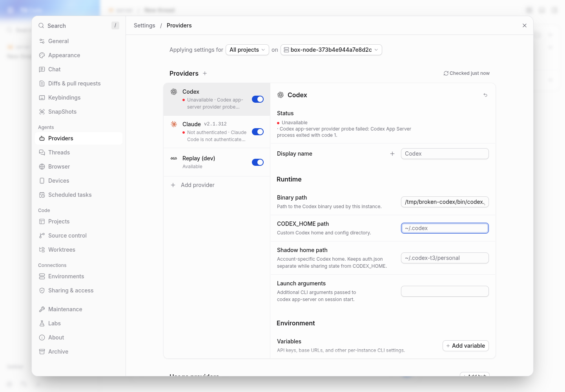Turn off the Replay (dev) toggle
Image resolution: width=565 pixels, height=392 pixels.
[258, 162]
